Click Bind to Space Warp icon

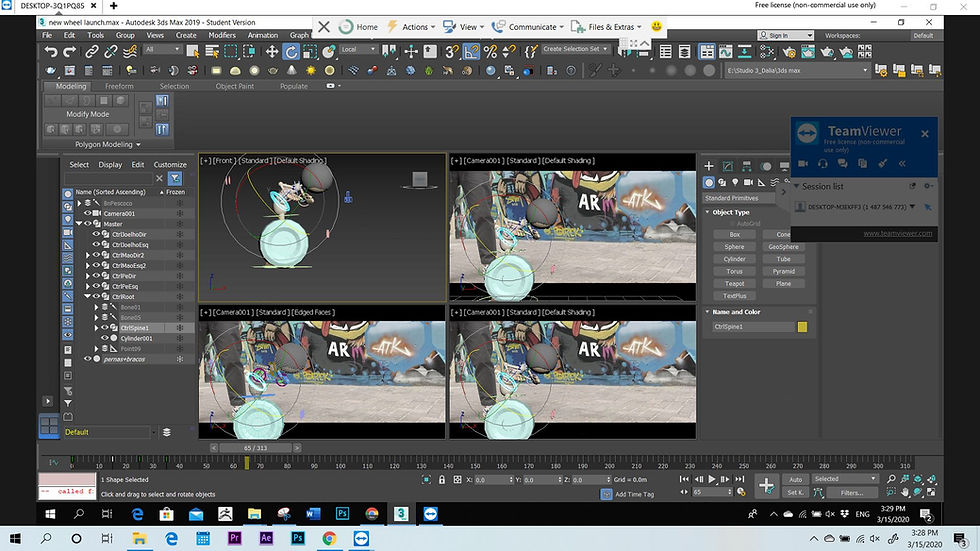pyautogui.click(x=130, y=52)
